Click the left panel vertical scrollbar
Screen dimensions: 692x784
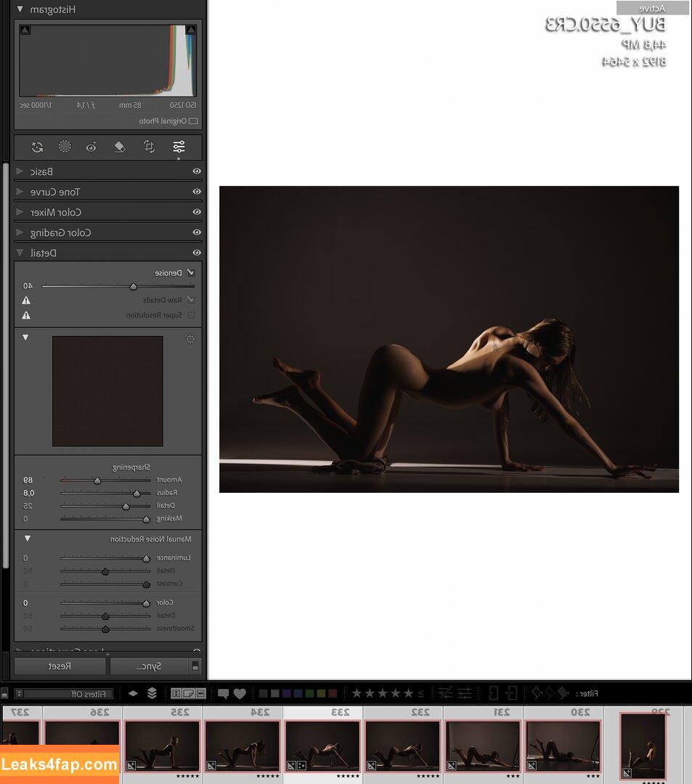tap(6, 365)
